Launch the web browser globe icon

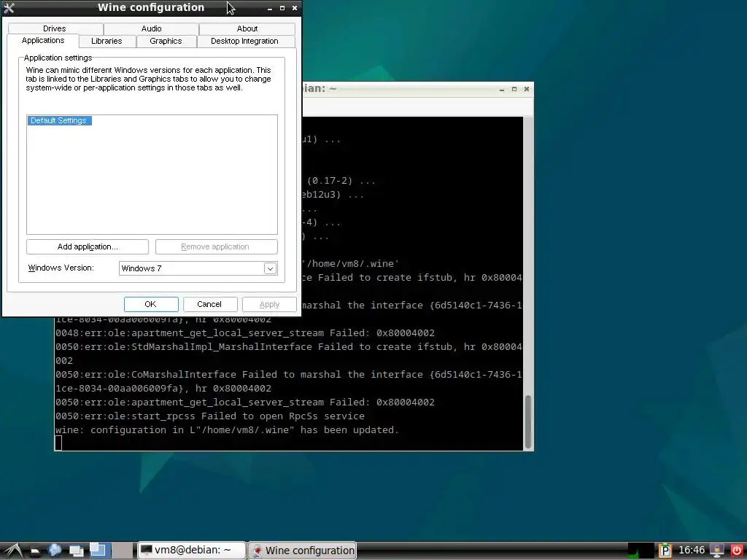coord(55,551)
